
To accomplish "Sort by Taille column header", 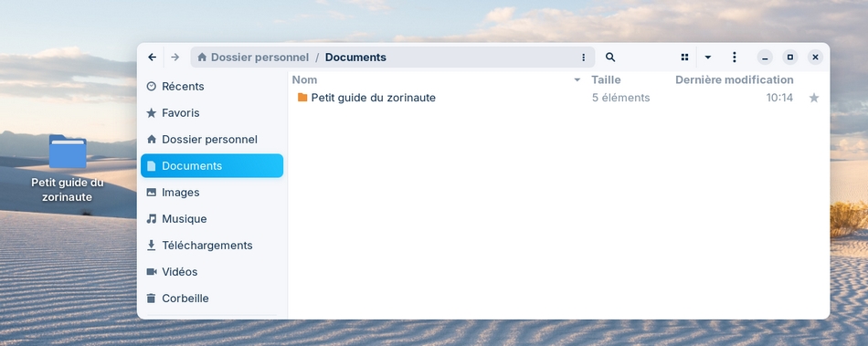I will coord(606,80).
